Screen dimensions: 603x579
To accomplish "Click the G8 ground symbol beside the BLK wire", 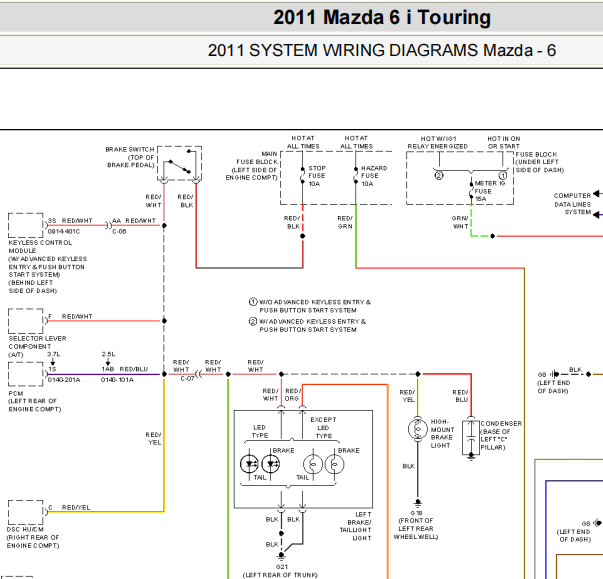I will coord(555,374).
